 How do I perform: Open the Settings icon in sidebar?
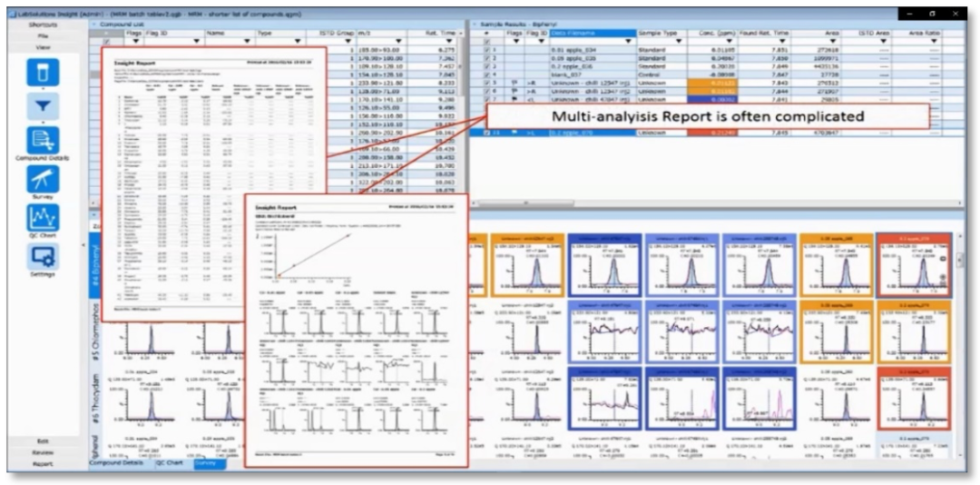[43, 256]
